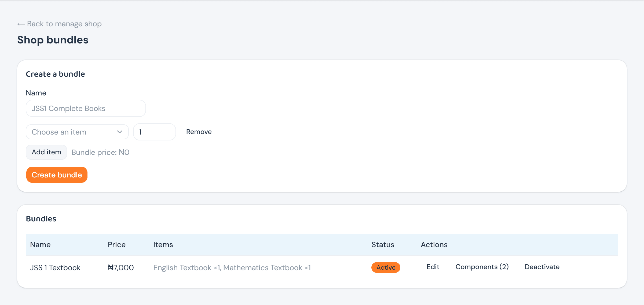Screen dimensions: 644x305
Task: Click the bundle Name input field
Action: pyautogui.click(x=86, y=108)
